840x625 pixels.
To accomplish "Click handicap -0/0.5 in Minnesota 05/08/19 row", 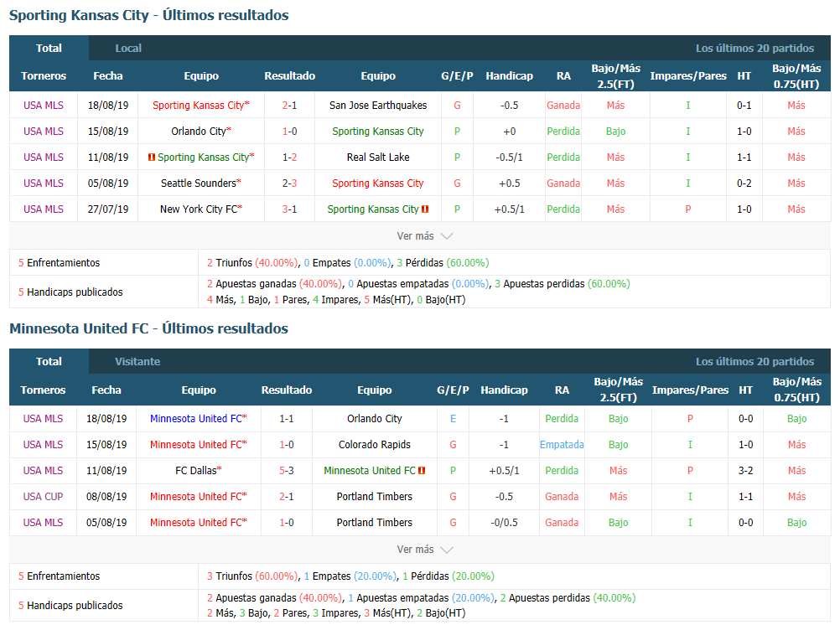I will pyautogui.click(x=504, y=523).
